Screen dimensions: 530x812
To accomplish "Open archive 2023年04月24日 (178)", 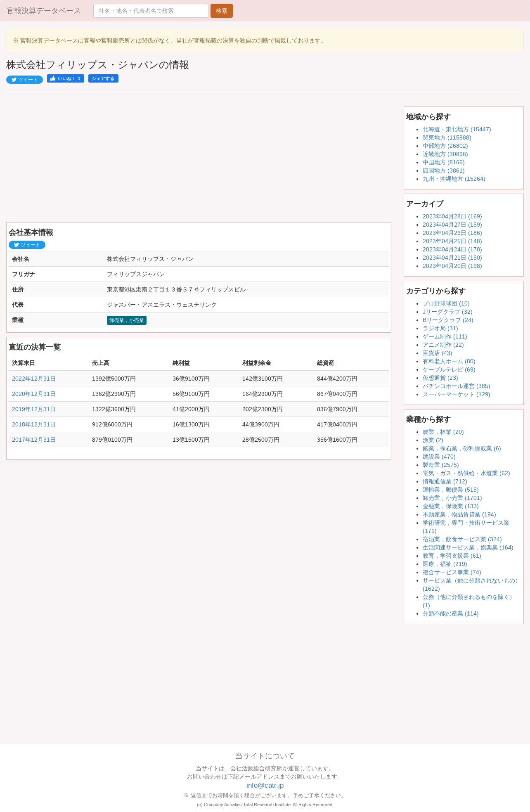I will tap(452, 249).
